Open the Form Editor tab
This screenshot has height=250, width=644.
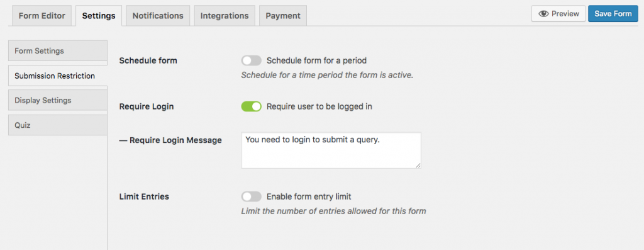coord(42,16)
